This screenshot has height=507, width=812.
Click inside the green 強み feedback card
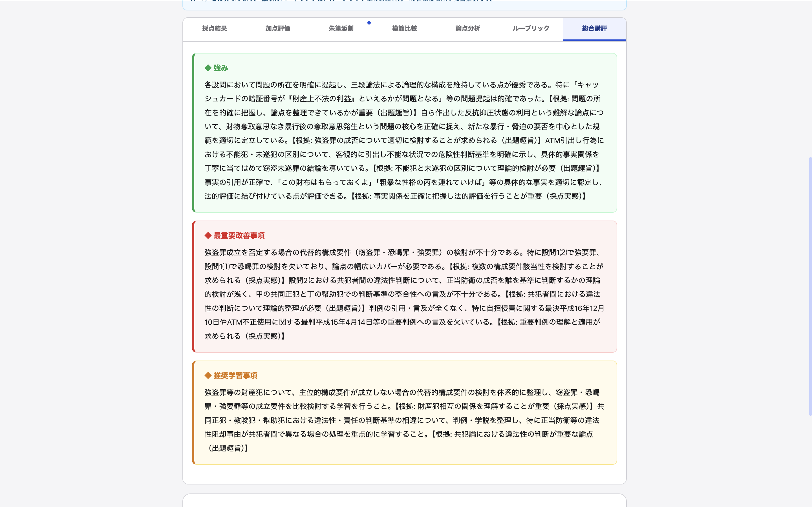(x=403, y=141)
